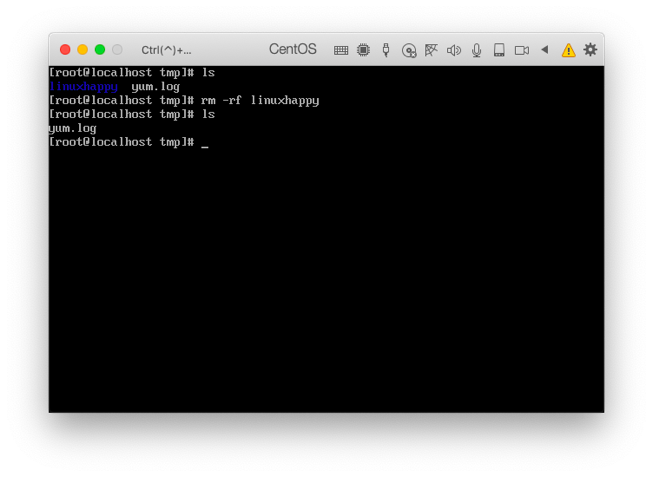Open the network sharing icon

point(431,50)
